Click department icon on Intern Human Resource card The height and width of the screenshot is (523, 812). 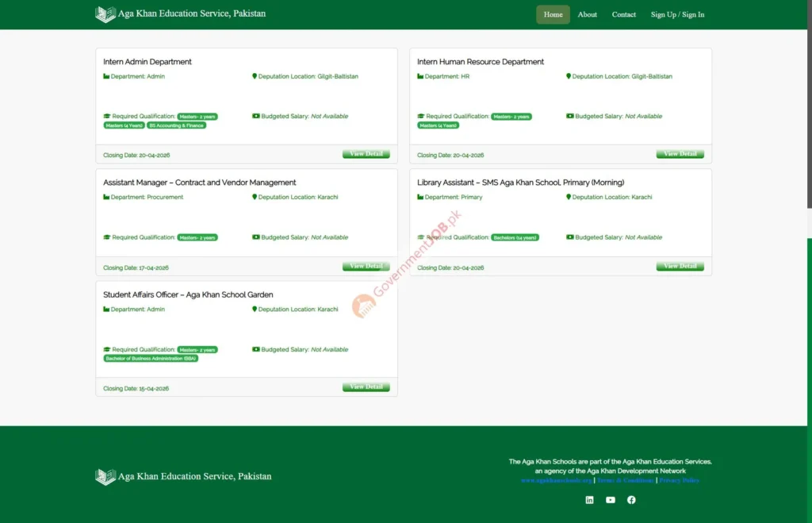420,77
